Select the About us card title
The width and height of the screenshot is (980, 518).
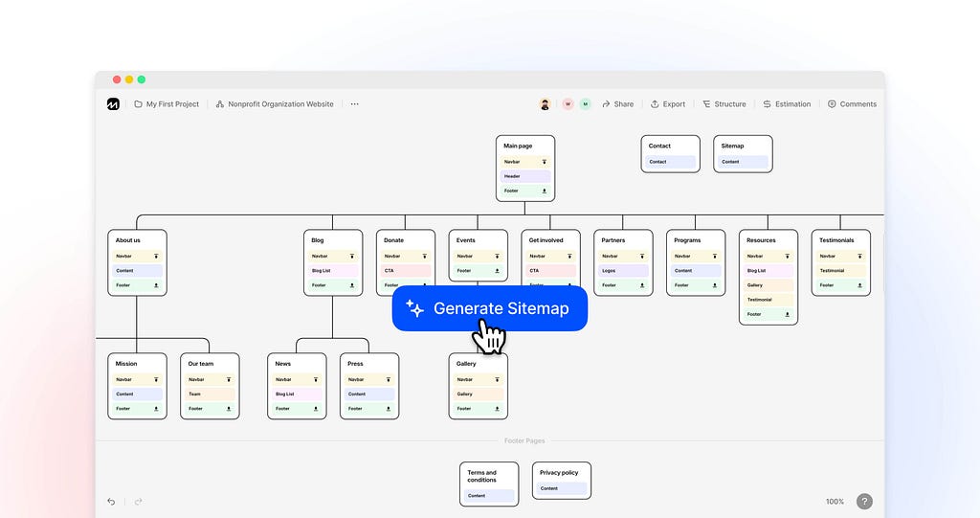coord(128,240)
